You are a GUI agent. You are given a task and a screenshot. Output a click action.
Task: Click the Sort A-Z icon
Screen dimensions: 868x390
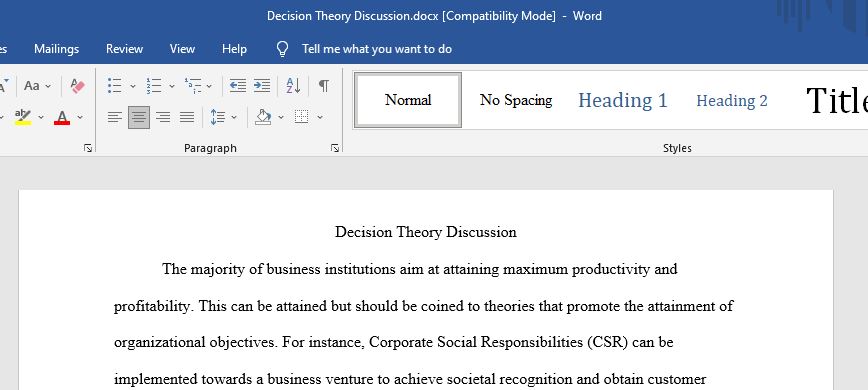tap(293, 86)
